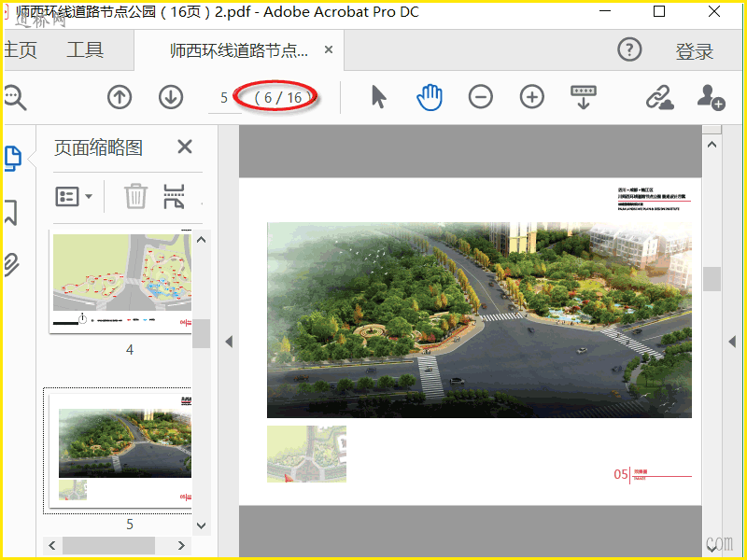
Task: Click the small site plan image
Action: 306,454
